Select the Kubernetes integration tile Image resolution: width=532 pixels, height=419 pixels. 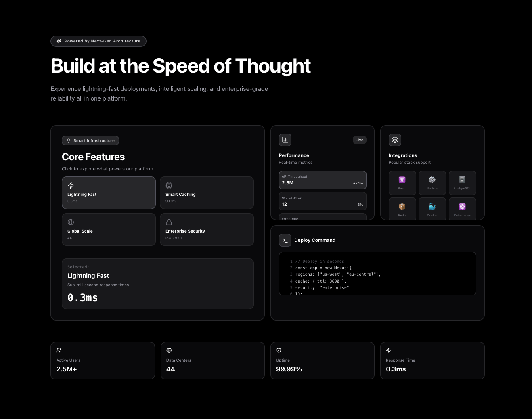pyautogui.click(x=463, y=209)
